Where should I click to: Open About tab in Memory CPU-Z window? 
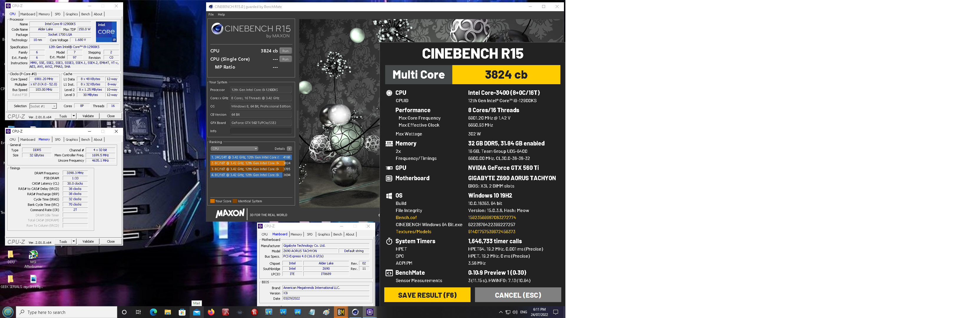tap(98, 140)
